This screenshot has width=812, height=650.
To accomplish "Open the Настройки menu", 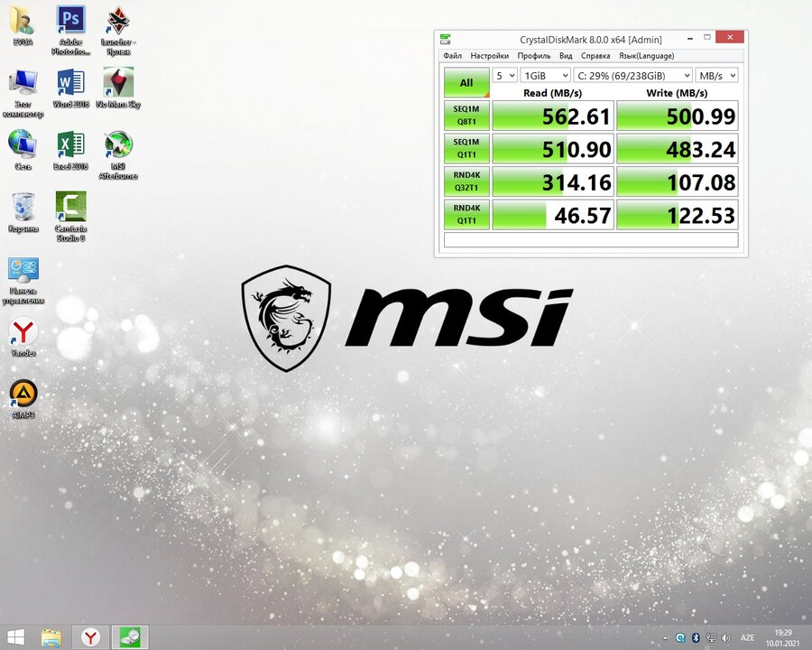I will pyautogui.click(x=489, y=56).
